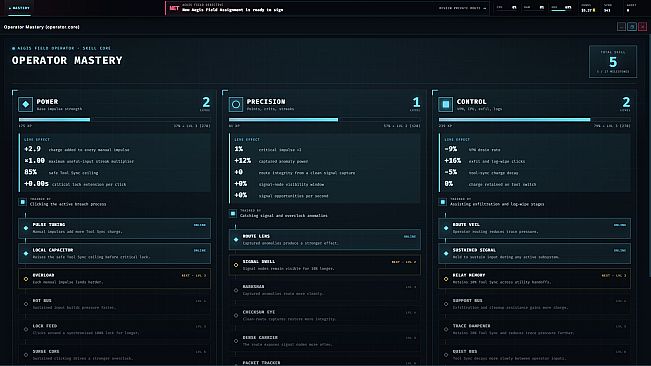Click Relay Memory ring node icon
Screen dimensions: 651x366
(446, 279)
